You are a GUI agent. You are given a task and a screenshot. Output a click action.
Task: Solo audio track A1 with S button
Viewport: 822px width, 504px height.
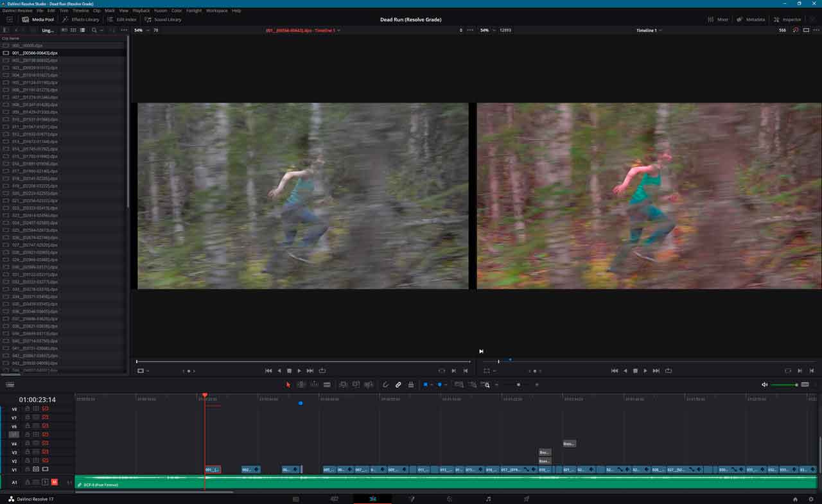coord(46,482)
